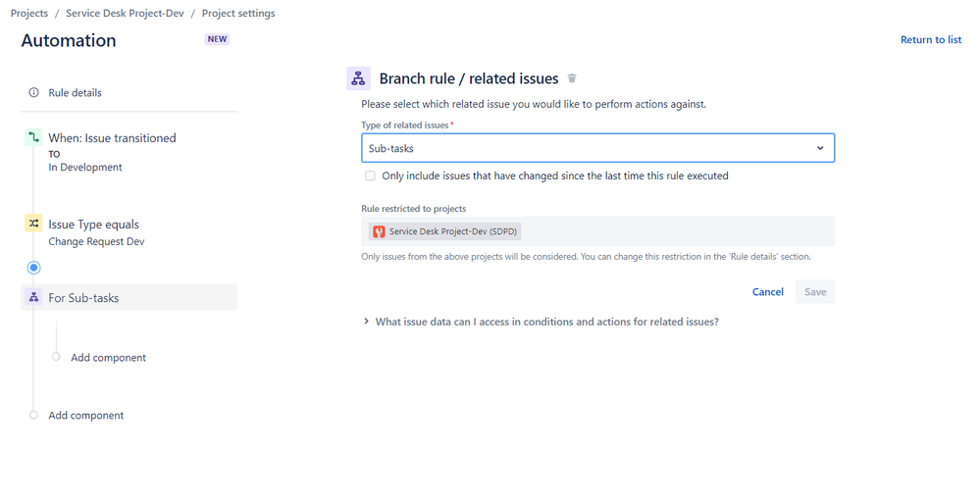Open Rule details in the sidebar
The width and height of the screenshot is (980, 504).
pyautogui.click(x=75, y=92)
